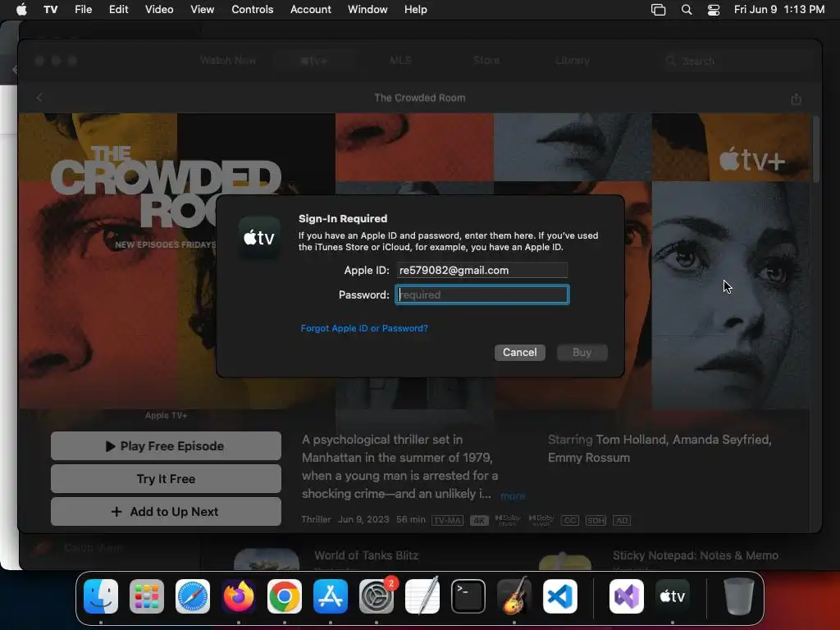Launch Google Chrome from the Dock
Screen dimensions: 840x630
(285, 596)
